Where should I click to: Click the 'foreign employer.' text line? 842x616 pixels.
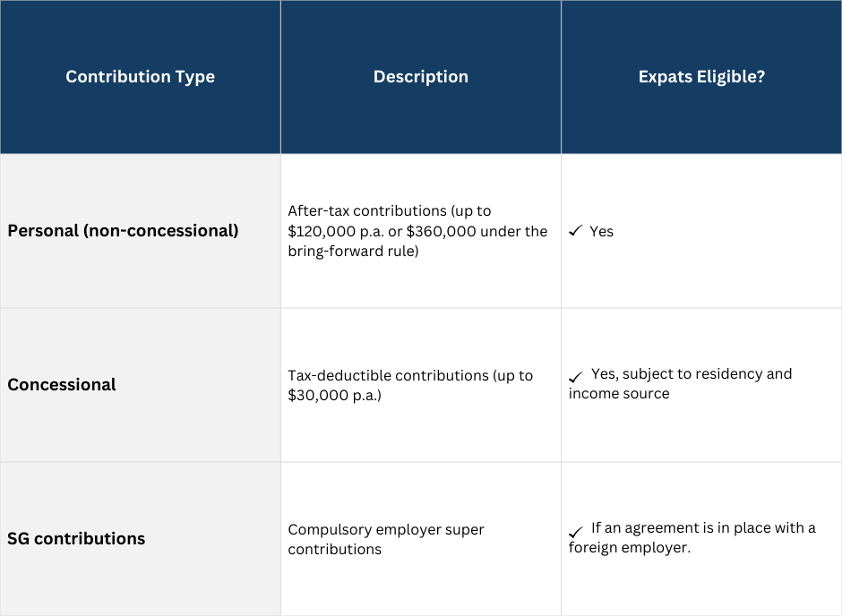[x=630, y=547]
